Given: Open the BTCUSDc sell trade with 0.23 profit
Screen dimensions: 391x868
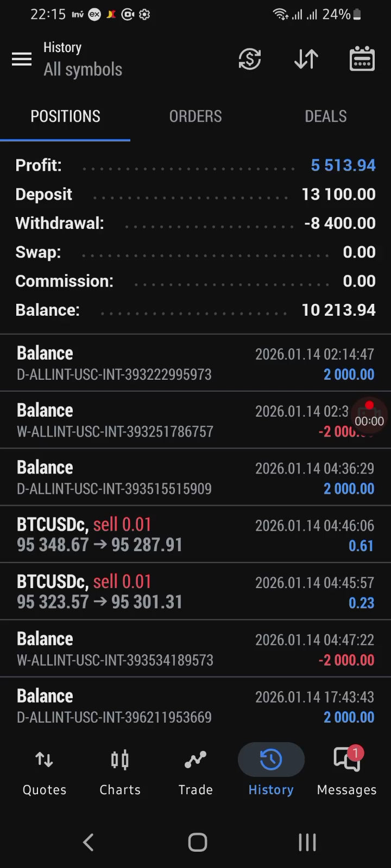Looking at the screenshot, I should [x=195, y=591].
